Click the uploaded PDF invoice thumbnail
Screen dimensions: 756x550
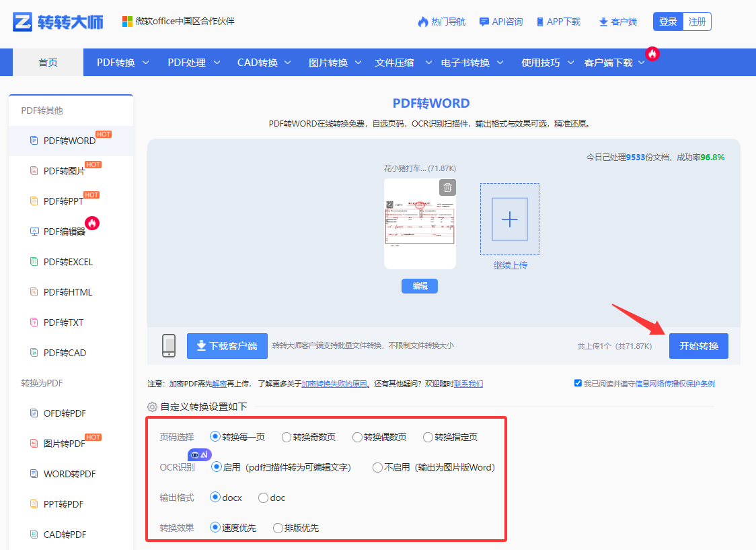[x=420, y=224]
